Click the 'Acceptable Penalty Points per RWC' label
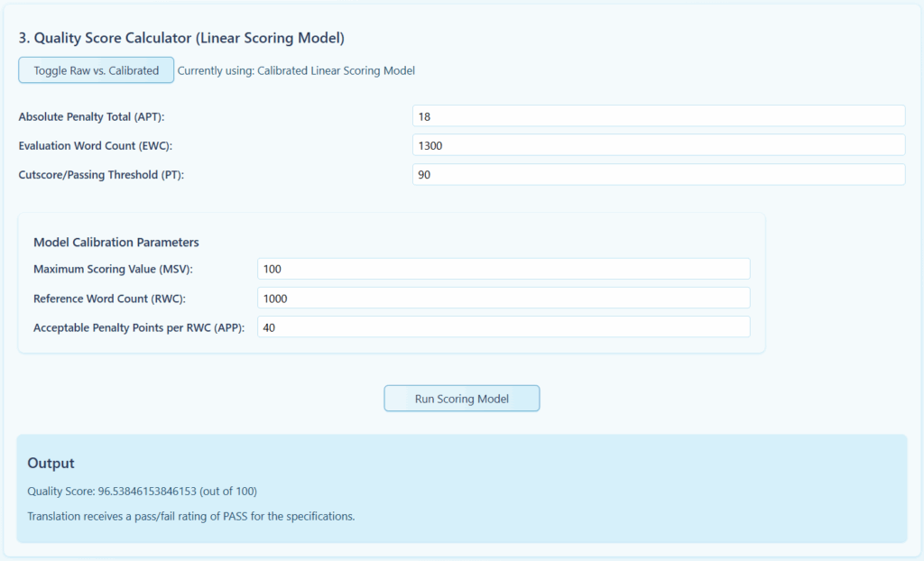Viewport: 924px width, 561px height. click(x=139, y=328)
